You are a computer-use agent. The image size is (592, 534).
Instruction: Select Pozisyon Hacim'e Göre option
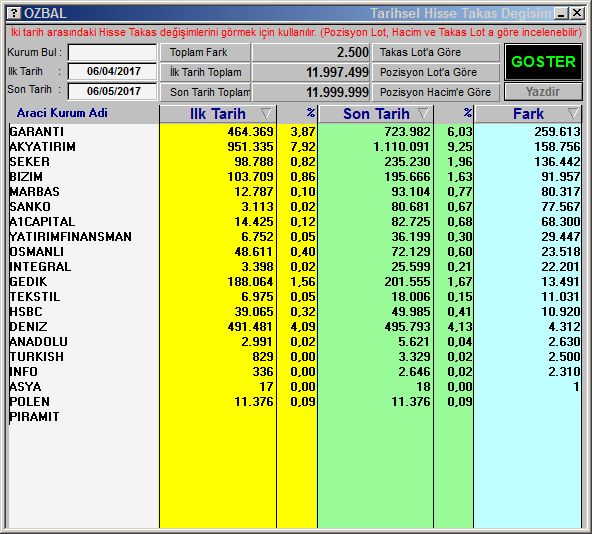[x=436, y=92]
